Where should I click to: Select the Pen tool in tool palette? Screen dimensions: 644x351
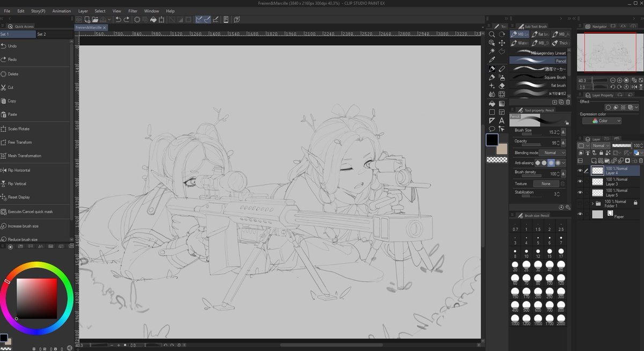(x=492, y=69)
